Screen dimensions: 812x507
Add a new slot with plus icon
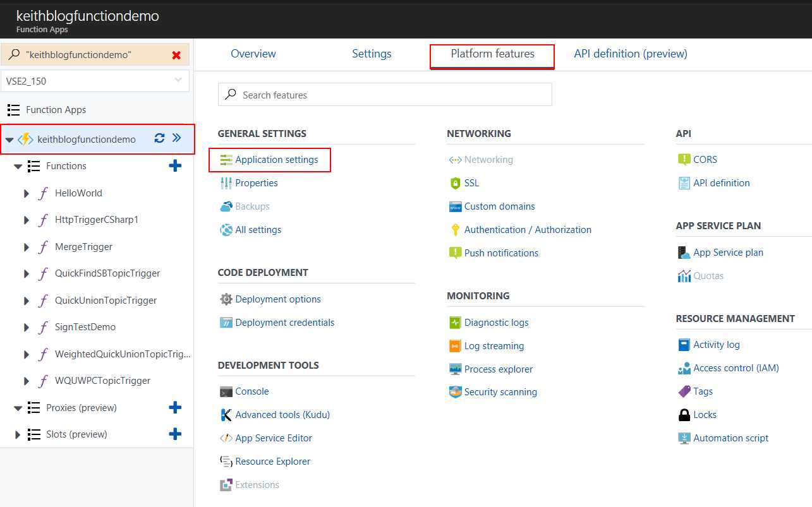coord(175,434)
